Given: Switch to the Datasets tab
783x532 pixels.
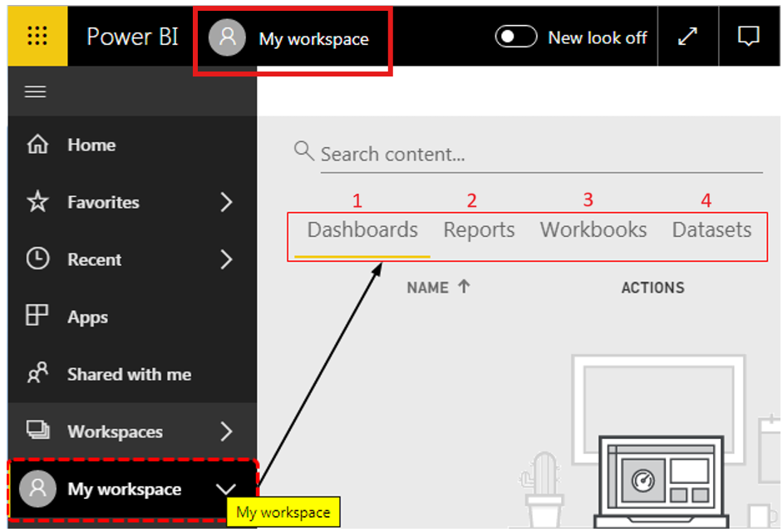Looking at the screenshot, I should [x=712, y=230].
